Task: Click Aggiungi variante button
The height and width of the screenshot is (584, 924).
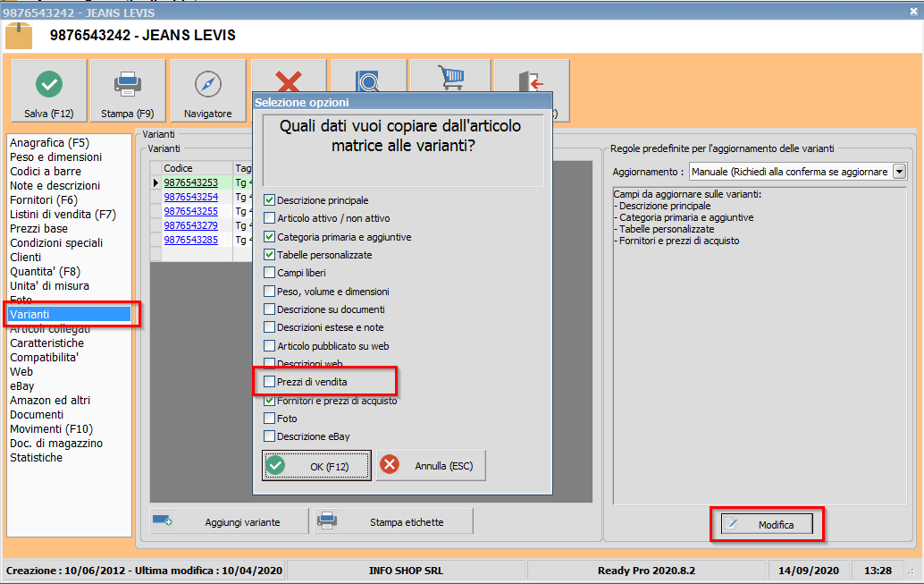Action: tap(230, 521)
